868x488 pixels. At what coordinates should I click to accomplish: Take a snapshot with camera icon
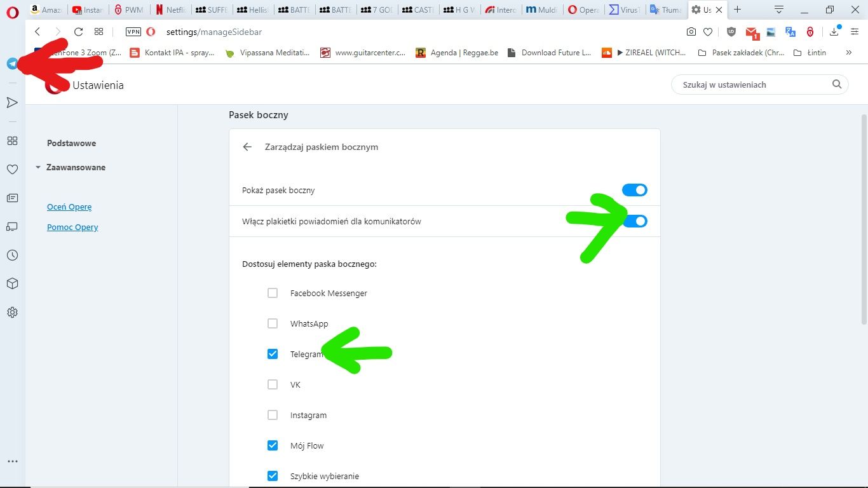coord(691,32)
